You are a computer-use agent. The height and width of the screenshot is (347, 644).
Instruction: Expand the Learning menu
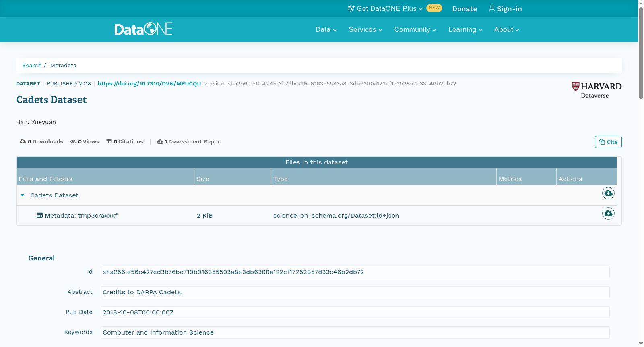tap(465, 30)
